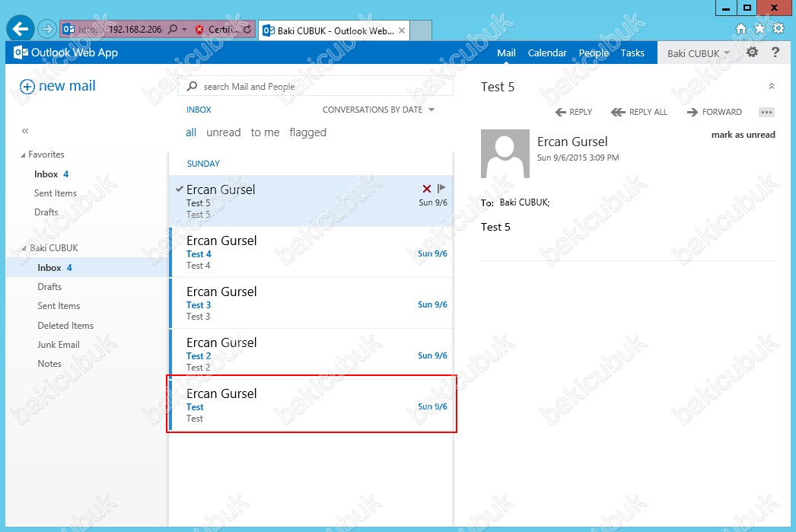Click the browser back arrow button
Screen dimensions: 796x532
[x=21, y=28]
